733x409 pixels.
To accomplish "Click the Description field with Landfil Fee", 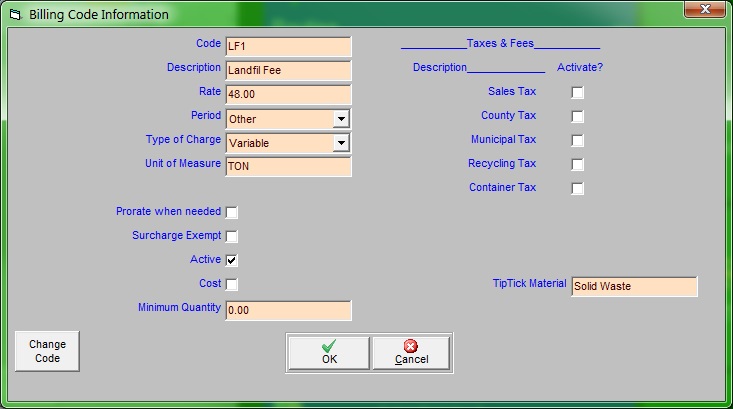I will point(288,70).
